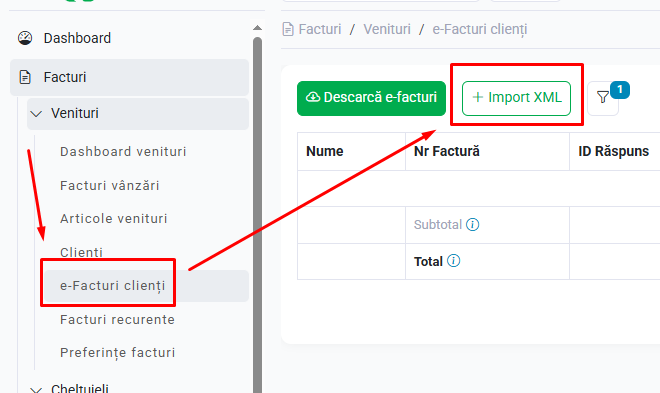
Task: Click the Dashboard gauge icon
Action: coord(25,38)
